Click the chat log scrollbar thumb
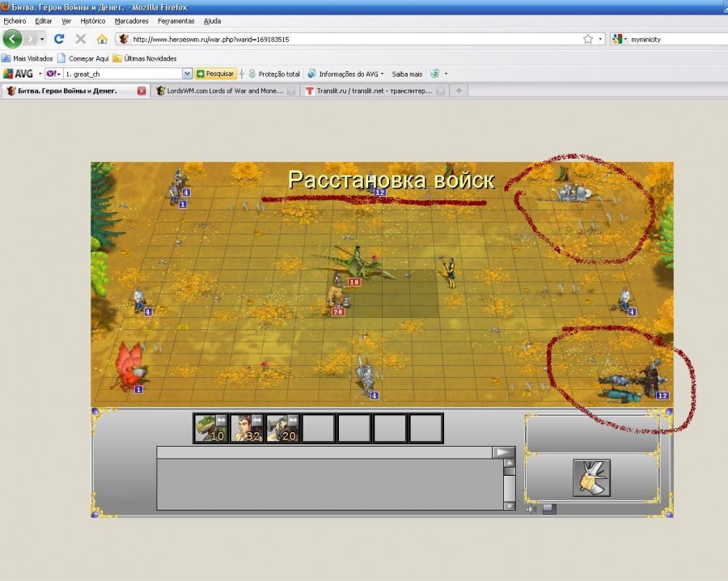Screen dimensions: 728x581 click(510, 471)
